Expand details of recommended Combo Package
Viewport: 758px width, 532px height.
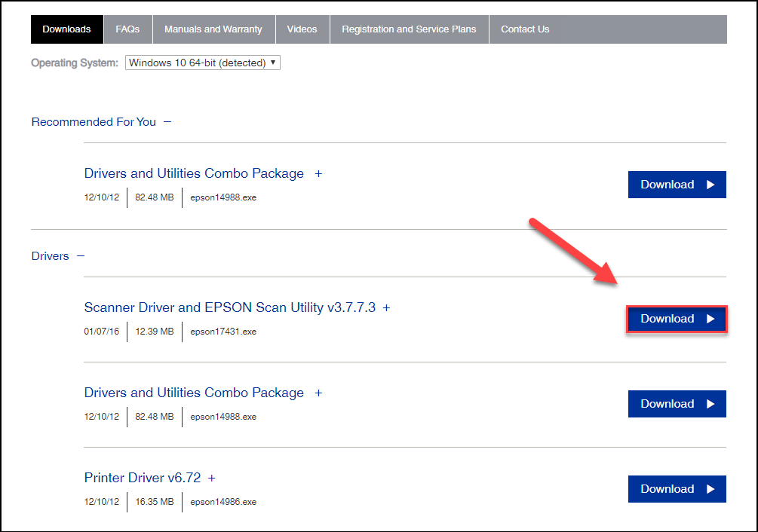(318, 174)
